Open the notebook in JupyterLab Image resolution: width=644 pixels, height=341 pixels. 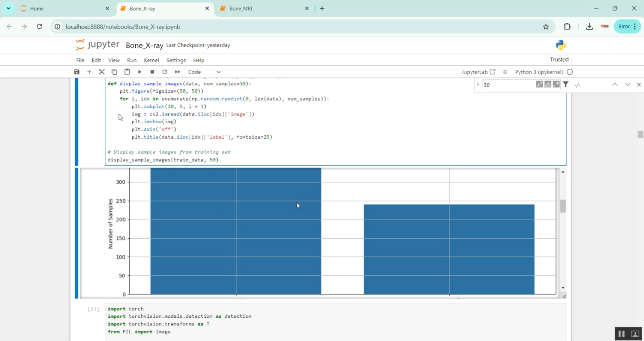pyautogui.click(x=478, y=72)
